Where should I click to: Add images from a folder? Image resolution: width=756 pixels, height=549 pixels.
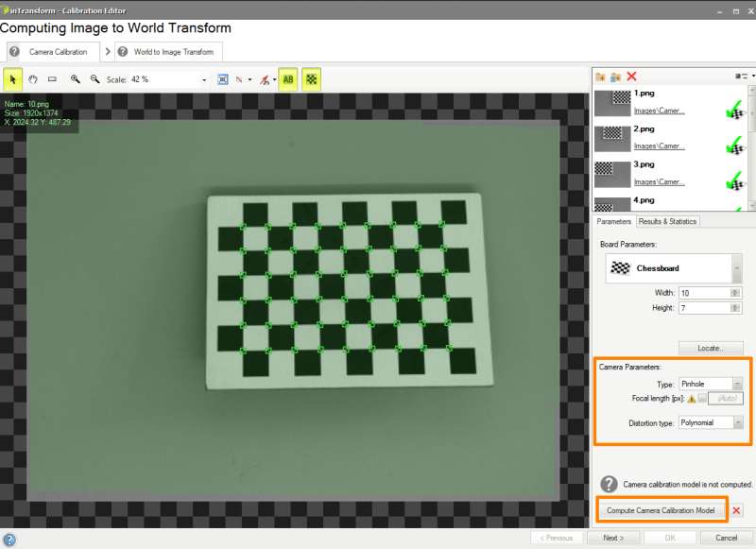pos(616,77)
